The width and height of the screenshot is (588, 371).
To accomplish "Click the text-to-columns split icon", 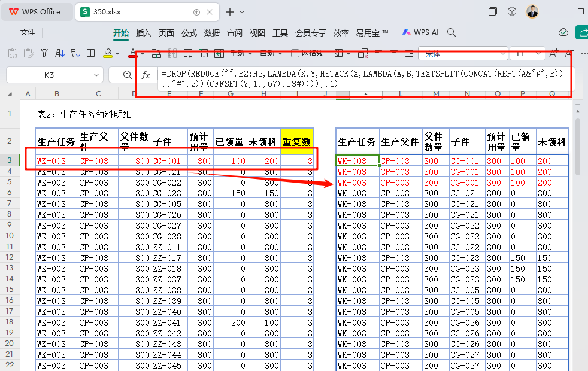I will (172, 54).
